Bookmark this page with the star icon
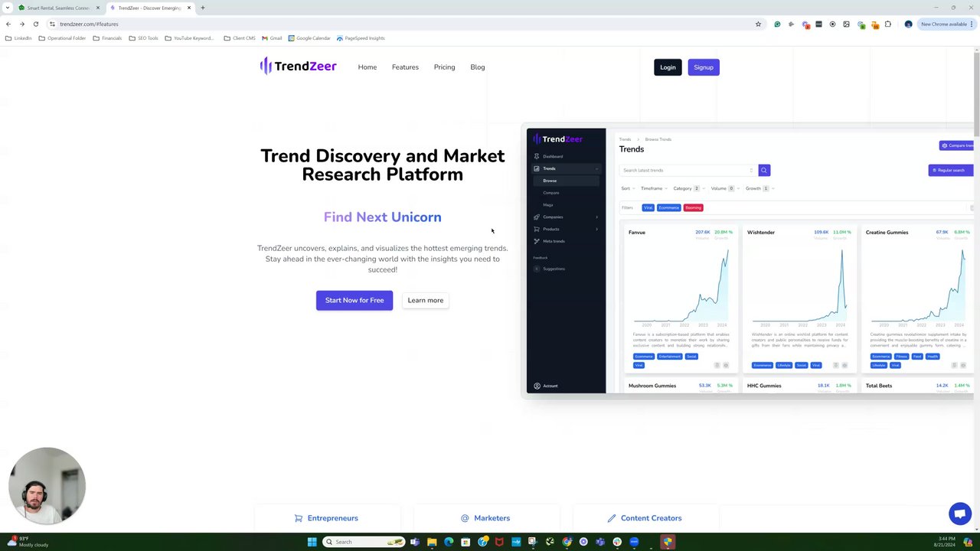Screen dimensions: 980x551 point(758,24)
